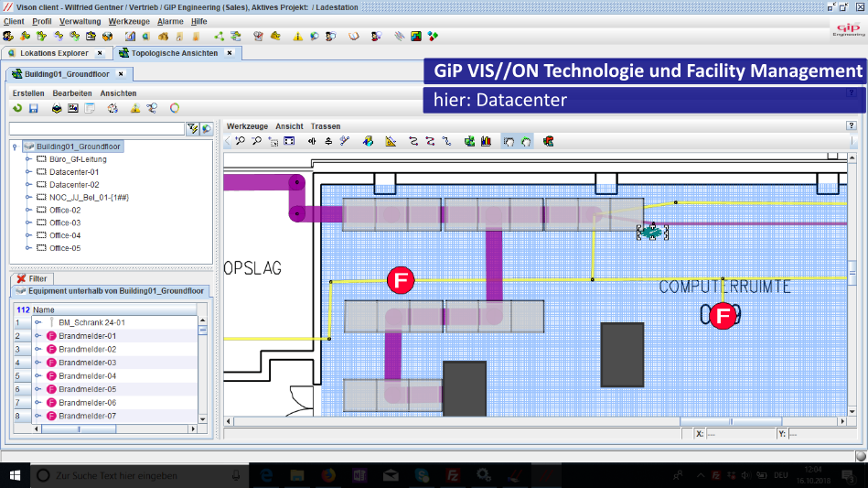Click the zoom out magnifier tool
868x488 pixels.
pyautogui.click(x=256, y=141)
